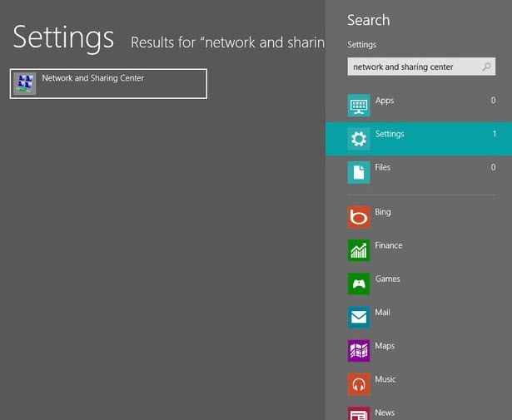Click the 'Results for' heading text
Screen dimensions: 512x420
pyautogui.click(x=228, y=42)
